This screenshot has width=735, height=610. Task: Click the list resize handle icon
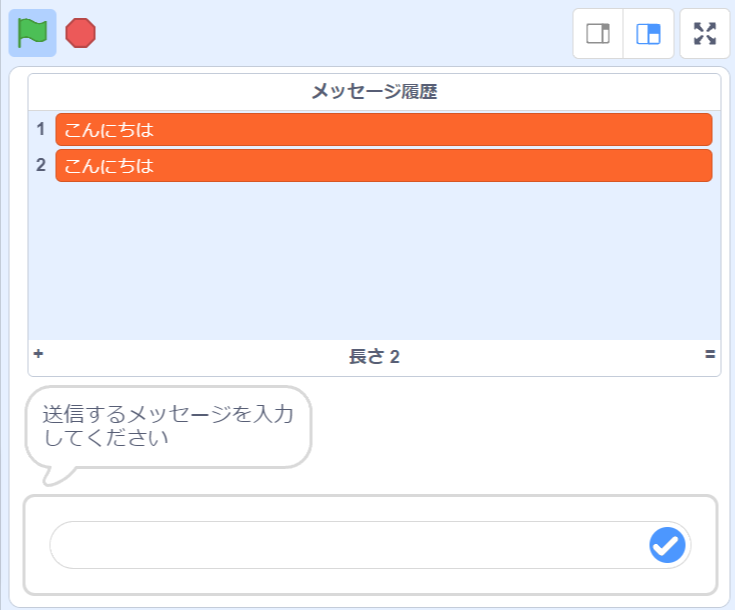[710, 354]
